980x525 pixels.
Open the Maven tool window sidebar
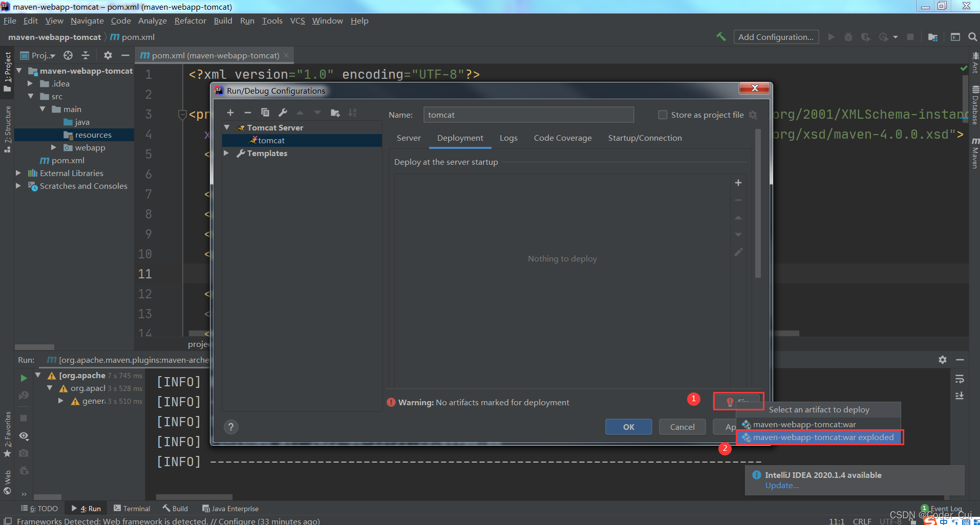point(975,153)
